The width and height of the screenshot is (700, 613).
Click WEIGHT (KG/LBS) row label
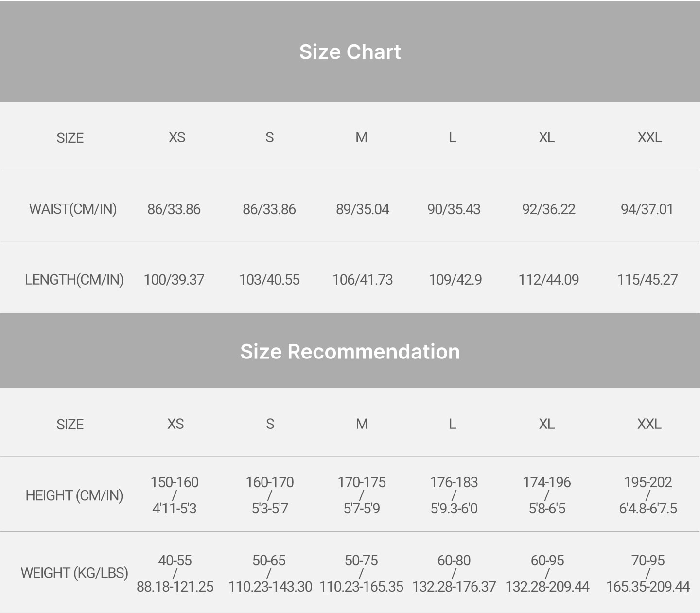point(74,573)
